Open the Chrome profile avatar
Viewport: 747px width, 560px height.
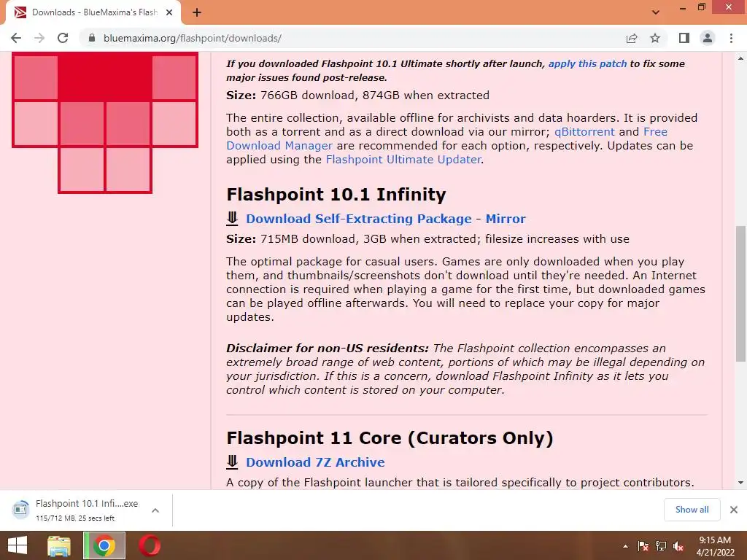click(708, 38)
